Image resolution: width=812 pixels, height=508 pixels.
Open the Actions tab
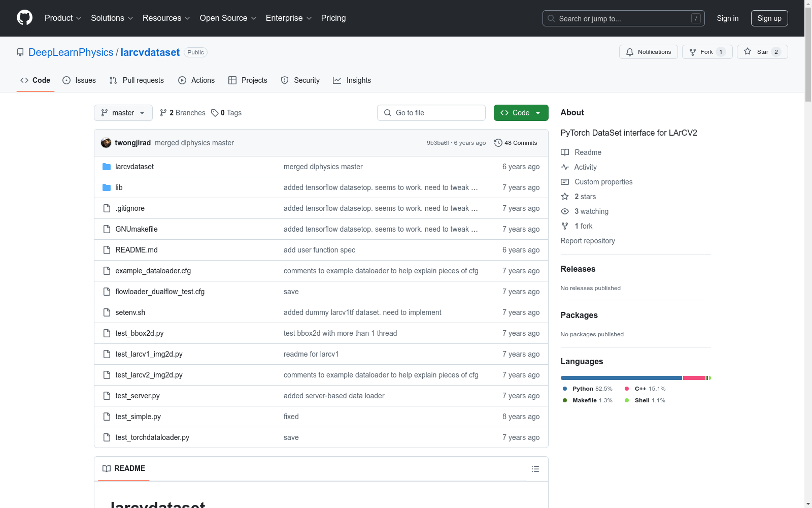[x=196, y=80]
